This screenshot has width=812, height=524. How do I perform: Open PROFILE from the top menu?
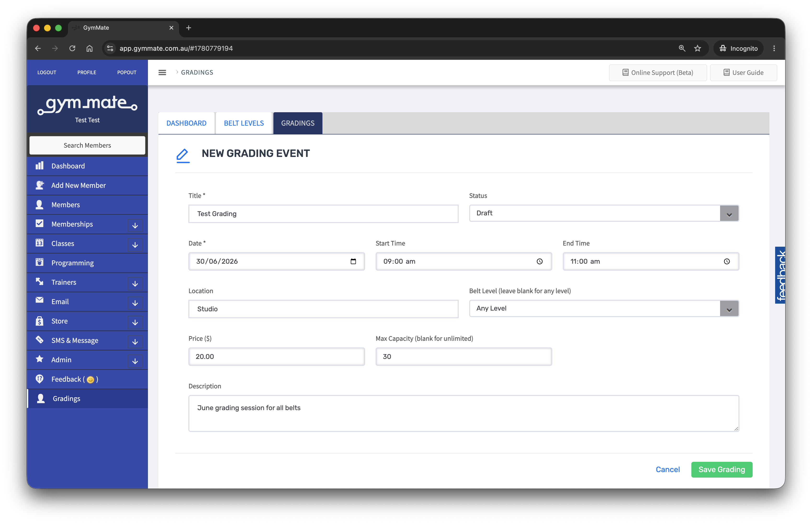[87, 72]
